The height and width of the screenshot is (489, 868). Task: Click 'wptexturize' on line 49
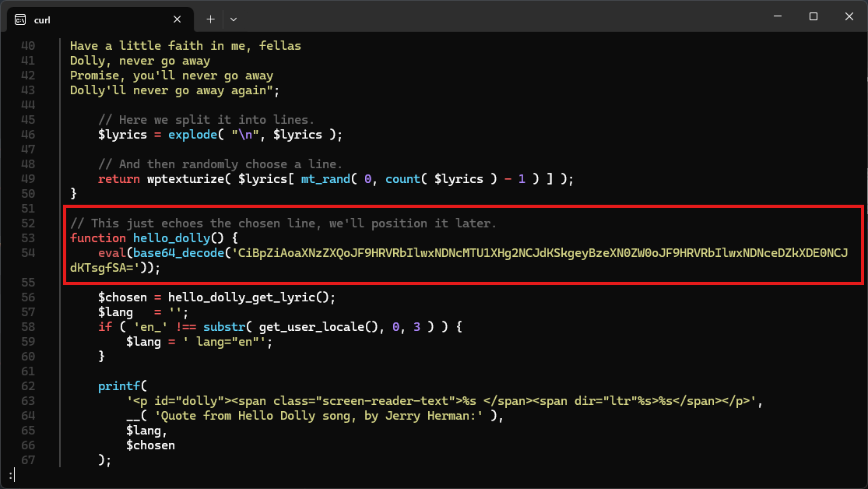[185, 179]
